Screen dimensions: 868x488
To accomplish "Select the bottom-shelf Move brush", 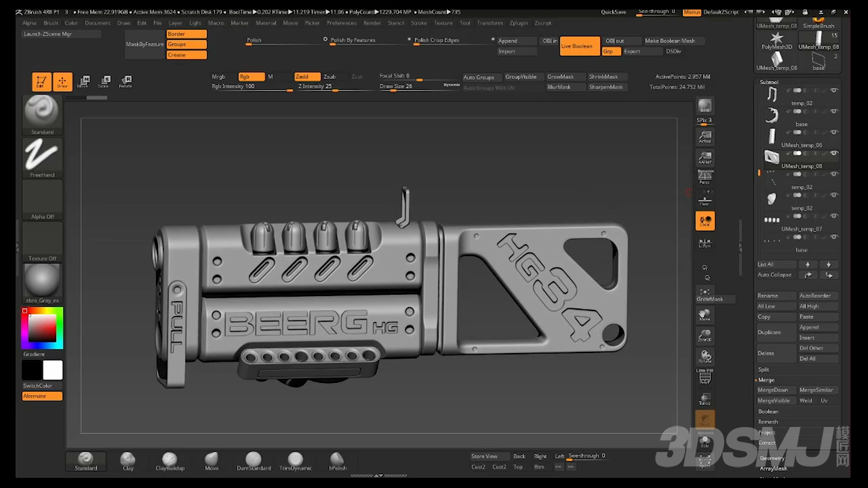I will [212, 461].
